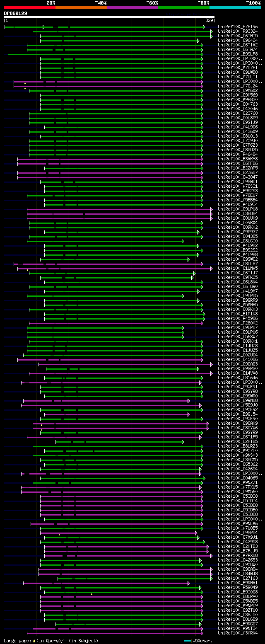Screen dimensions: 265x644
Task: Click the UniRef100_Q14VV8 label
Action: (238, 373)
